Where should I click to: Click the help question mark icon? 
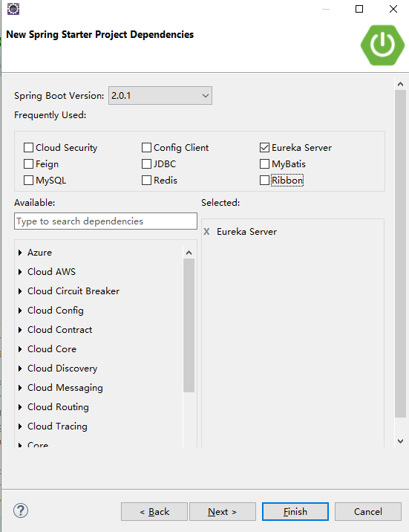[x=21, y=510]
